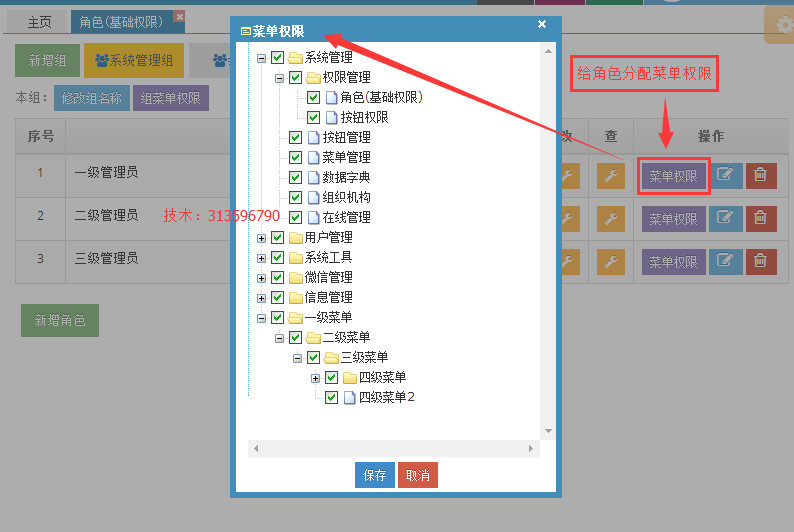Click 四级菜单2 page icon
Screen dimensions: 794x532
(x=349, y=397)
